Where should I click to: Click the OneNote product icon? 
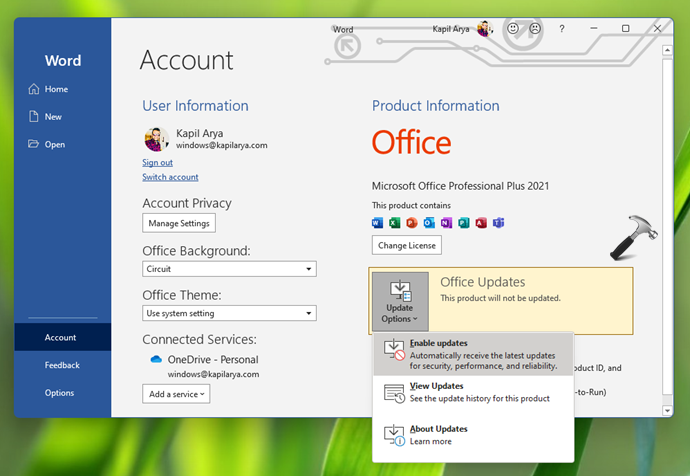click(x=446, y=221)
